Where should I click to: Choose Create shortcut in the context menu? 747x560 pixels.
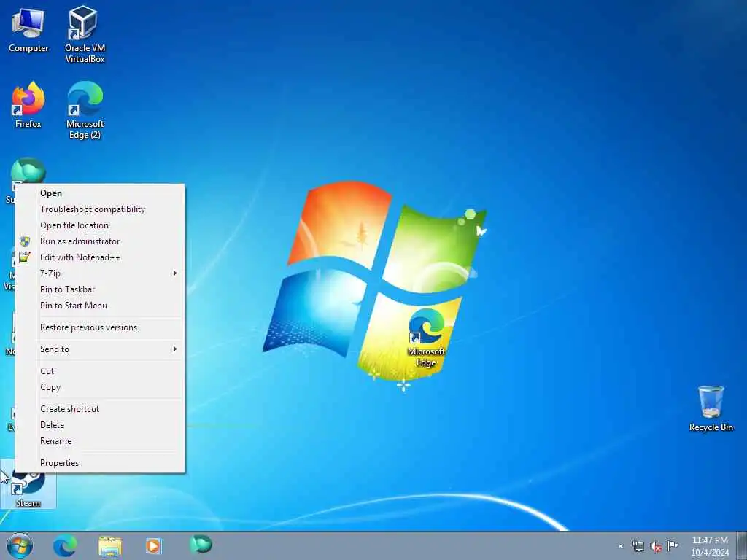(100, 409)
